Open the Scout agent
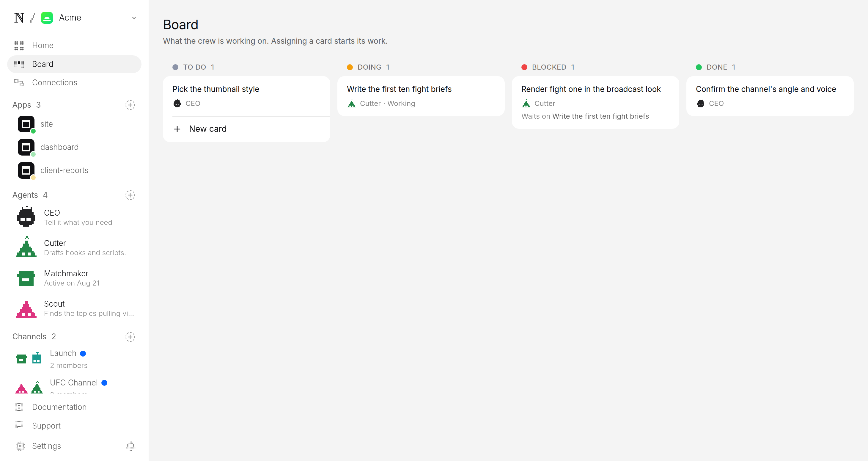This screenshot has width=868, height=461. pos(74,308)
